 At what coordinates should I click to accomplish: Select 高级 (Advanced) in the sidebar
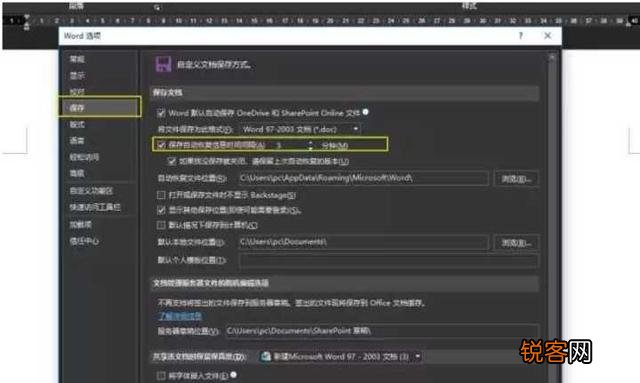pyautogui.click(x=77, y=174)
